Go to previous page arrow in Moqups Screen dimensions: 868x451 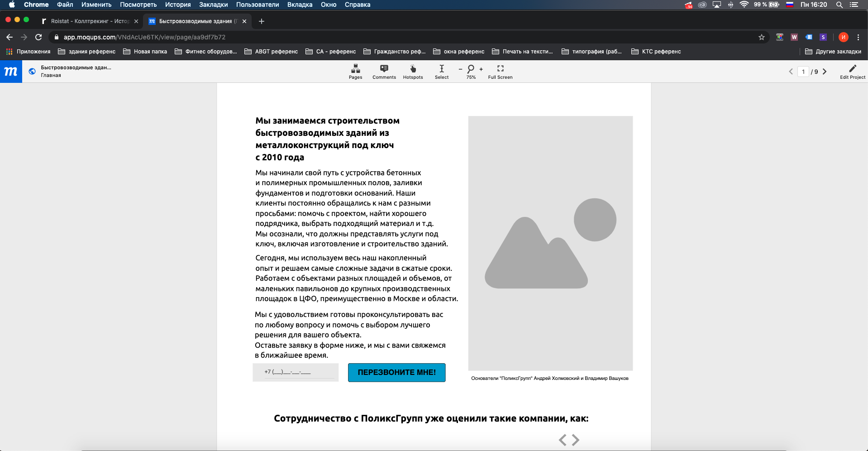tap(791, 72)
